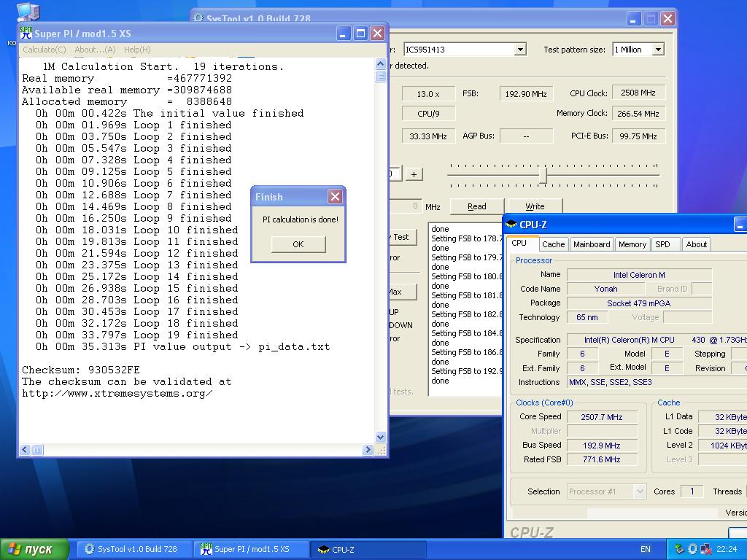Click the Intel Celeron M name field
Screen dimensions: 747x560
pyautogui.click(x=639, y=275)
